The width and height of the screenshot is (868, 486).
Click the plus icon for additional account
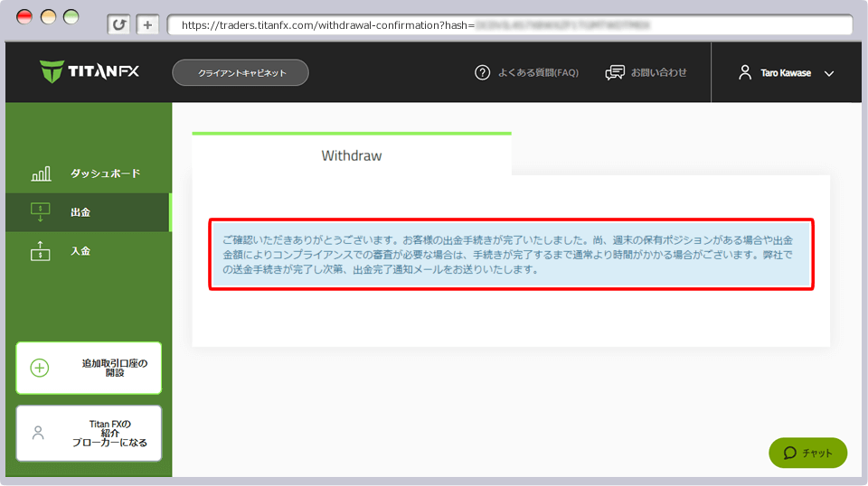pos(40,368)
